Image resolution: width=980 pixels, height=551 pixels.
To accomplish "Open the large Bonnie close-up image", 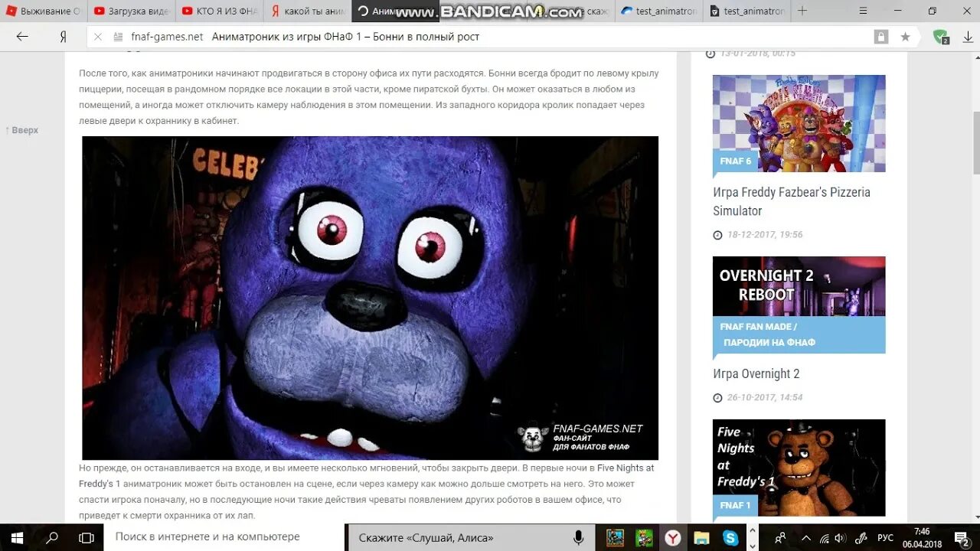I will [x=370, y=298].
